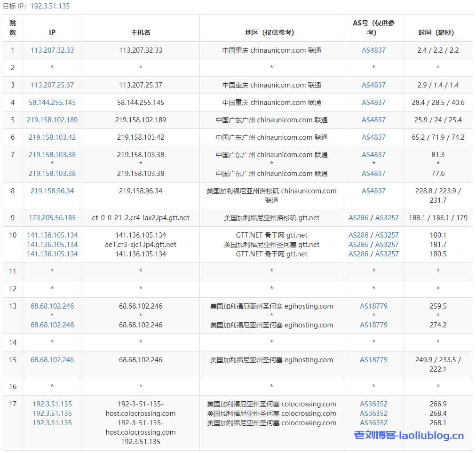
Task: Click IP link 219.158.96.34 in hop 8
Action: click(52, 191)
